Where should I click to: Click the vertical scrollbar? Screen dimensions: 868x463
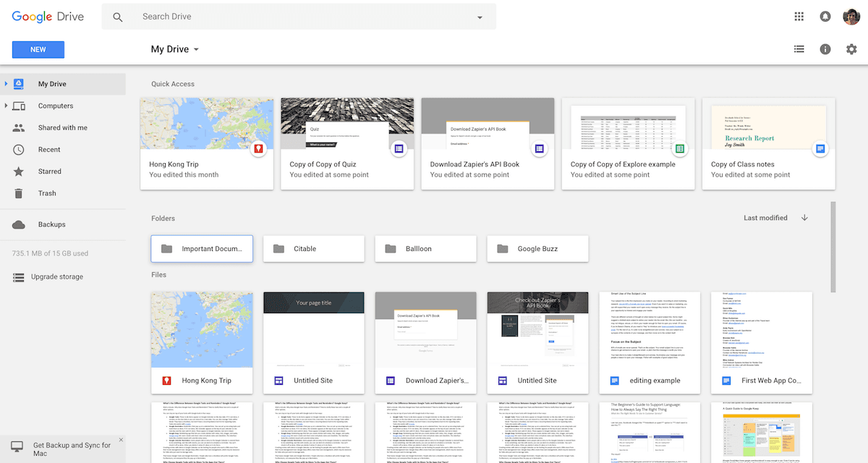tap(833, 246)
